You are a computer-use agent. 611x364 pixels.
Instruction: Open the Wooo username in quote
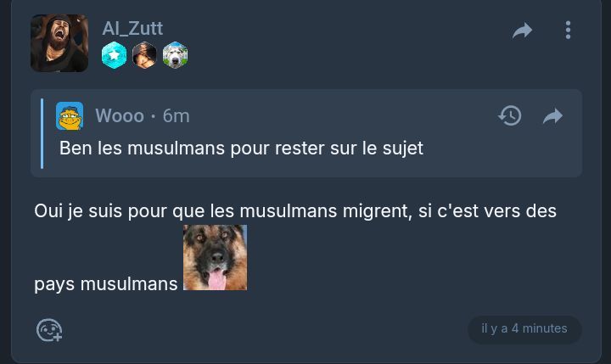[x=120, y=115]
